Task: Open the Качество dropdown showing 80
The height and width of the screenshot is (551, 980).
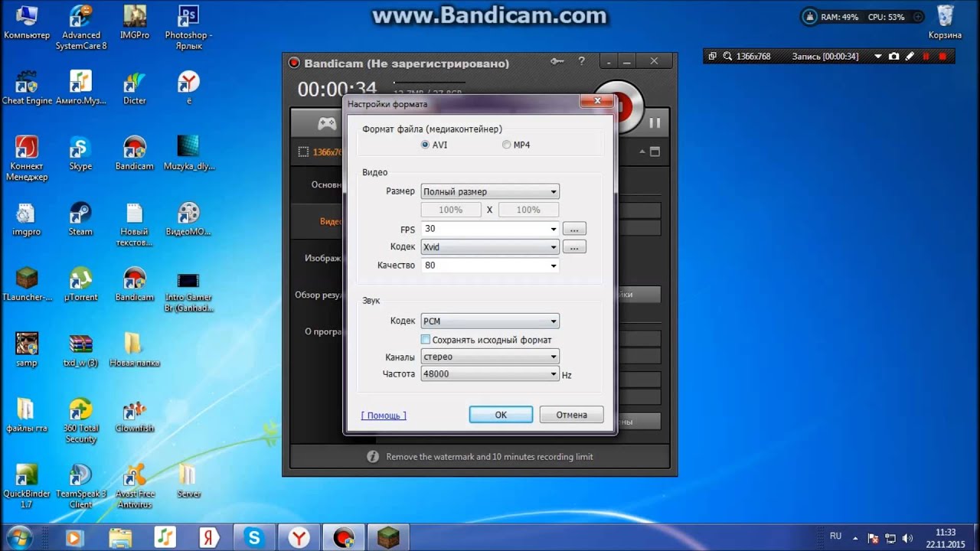Action: [490, 266]
